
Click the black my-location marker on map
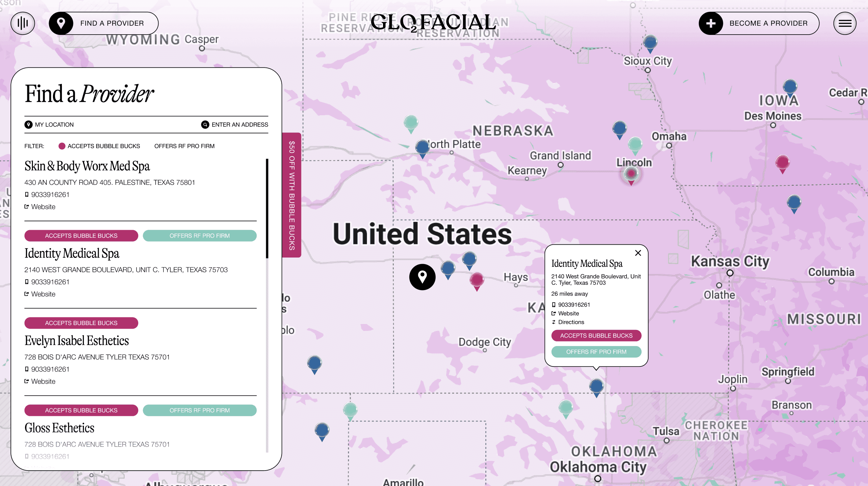(422, 277)
